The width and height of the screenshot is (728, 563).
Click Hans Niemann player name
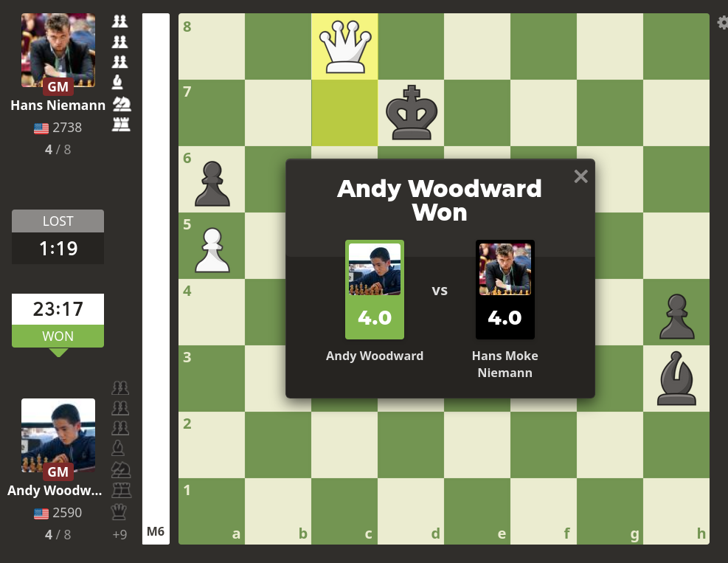58,106
